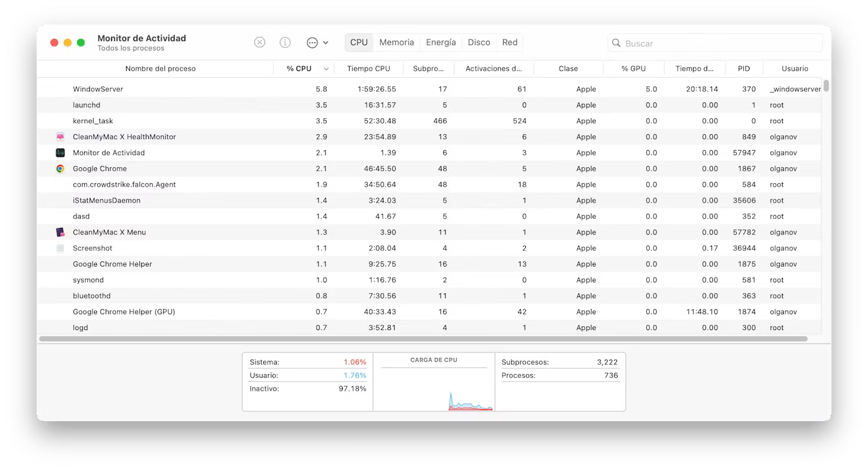This screenshot has width=868, height=470.
Task: Sort by Subprocesos column header
Action: click(429, 69)
